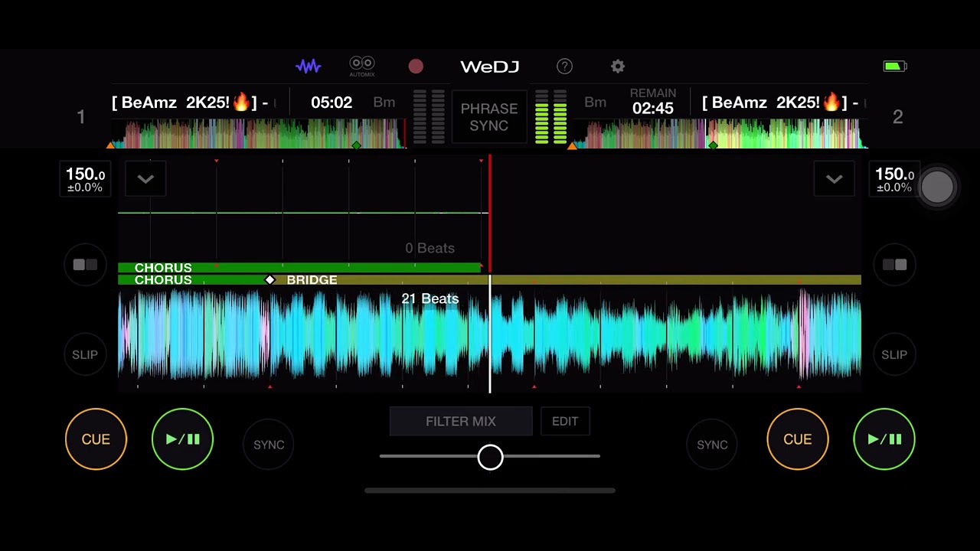Image resolution: width=980 pixels, height=551 pixels.
Task: Click deck 2 key Bm
Action: point(595,103)
